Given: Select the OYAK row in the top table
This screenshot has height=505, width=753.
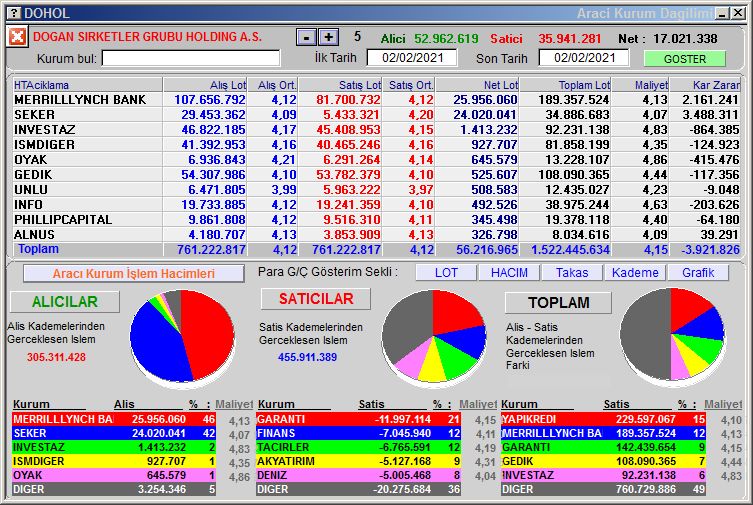Looking at the screenshot, I should pos(376,159).
